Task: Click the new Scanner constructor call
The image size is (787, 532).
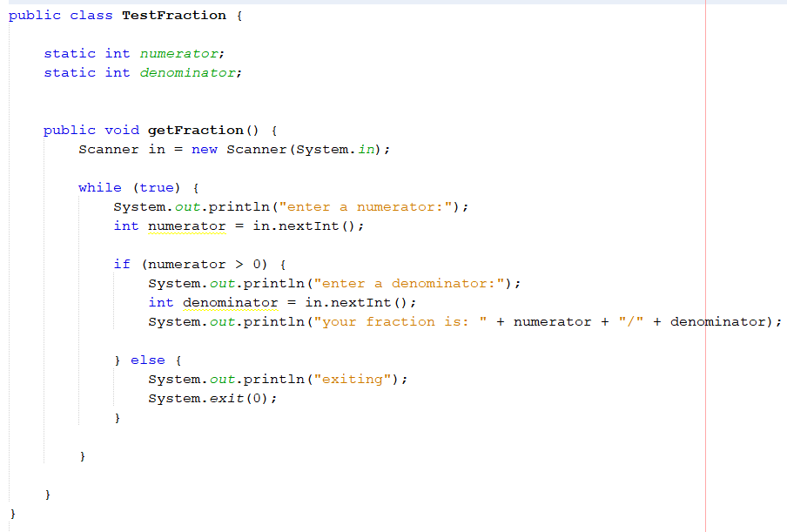Action: click(x=244, y=149)
